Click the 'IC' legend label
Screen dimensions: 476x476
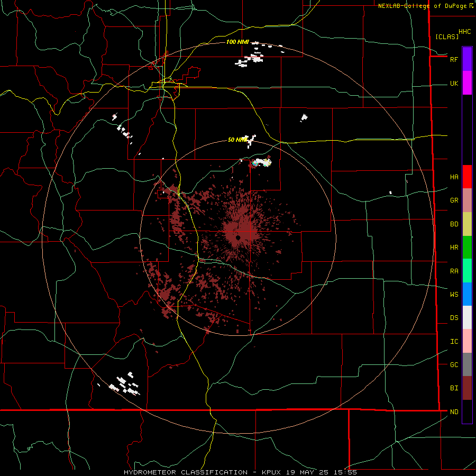pyautogui.click(x=454, y=342)
